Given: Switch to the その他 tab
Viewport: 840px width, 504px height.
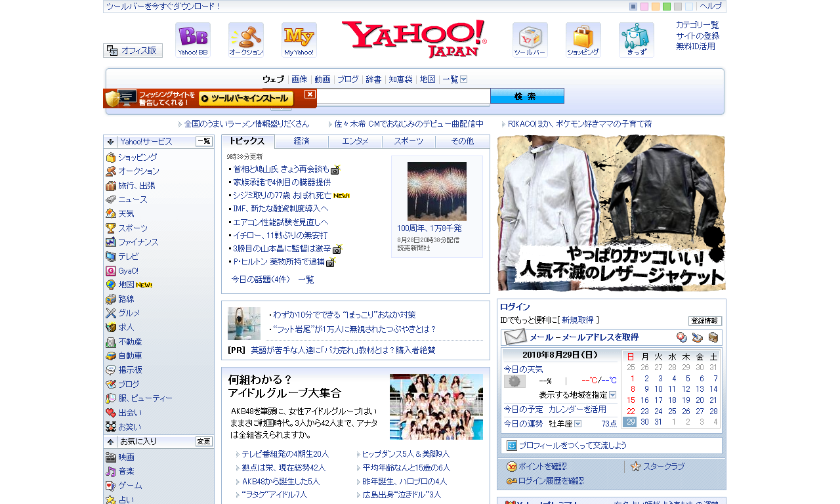Looking at the screenshot, I should (x=463, y=142).
